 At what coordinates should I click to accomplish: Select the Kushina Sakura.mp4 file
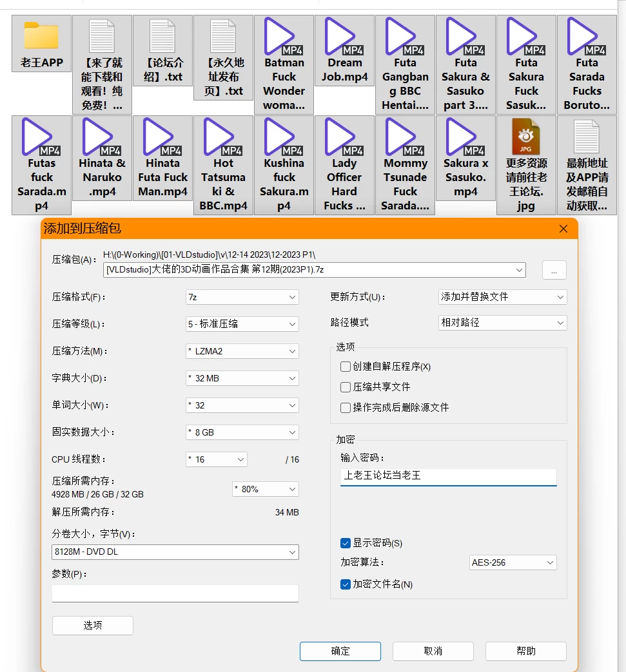coord(284,165)
